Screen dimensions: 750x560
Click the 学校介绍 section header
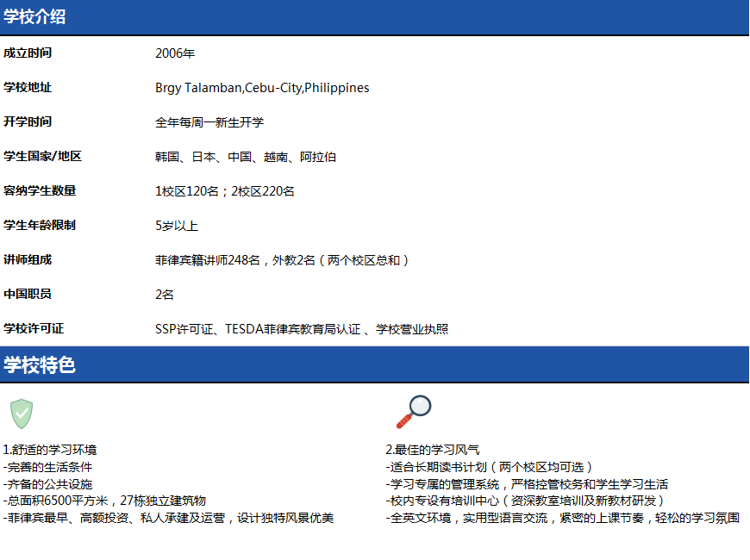(34, 17)
